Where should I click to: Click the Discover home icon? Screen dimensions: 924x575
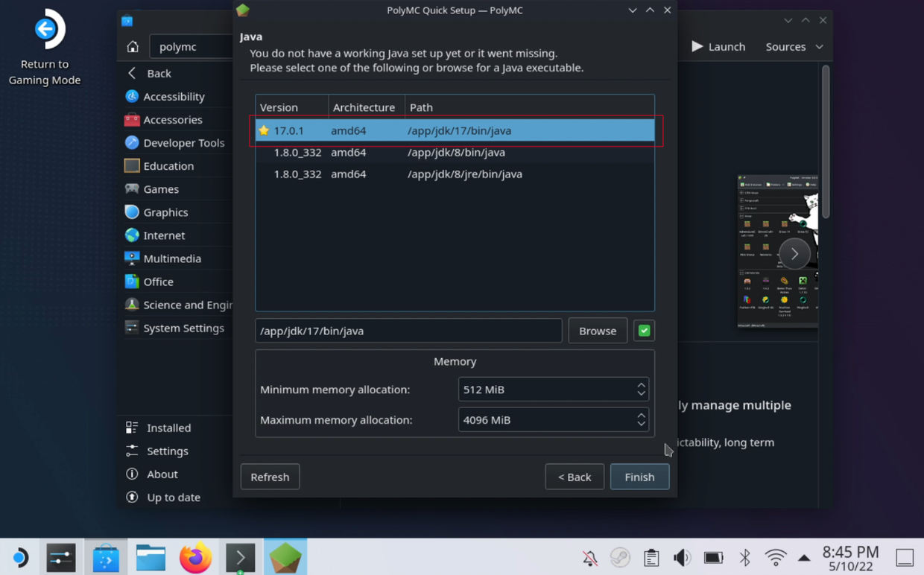(133, 47)
